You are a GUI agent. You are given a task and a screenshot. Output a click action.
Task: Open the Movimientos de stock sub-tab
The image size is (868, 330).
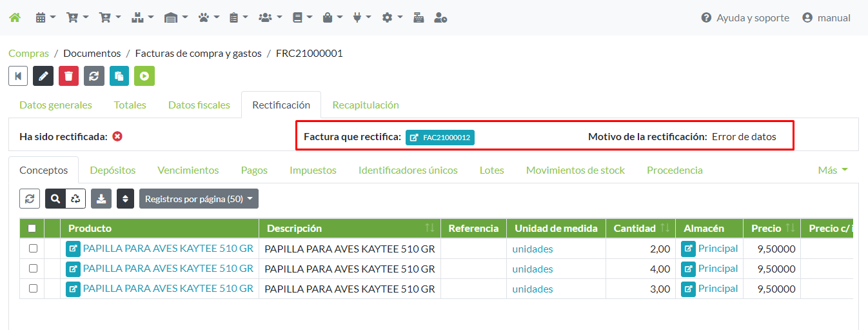point(575,170)
